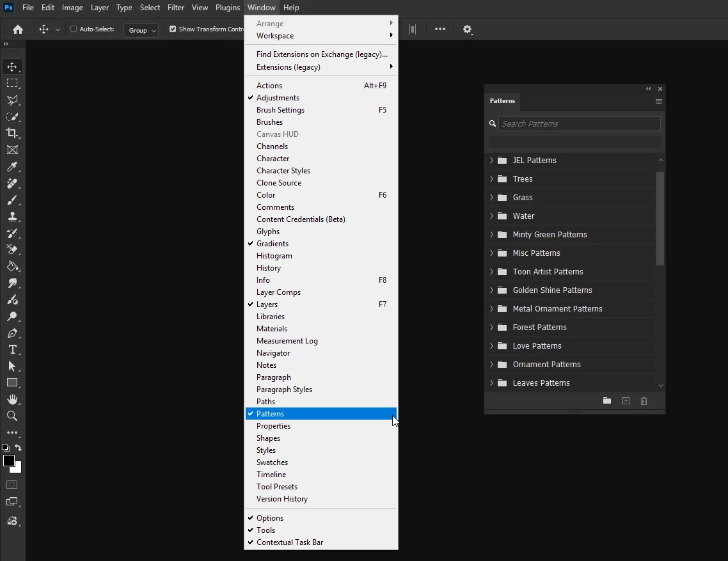Create new pattern group folder icon
The height and width of the screenshot is (561, 728).
point(607,401)
